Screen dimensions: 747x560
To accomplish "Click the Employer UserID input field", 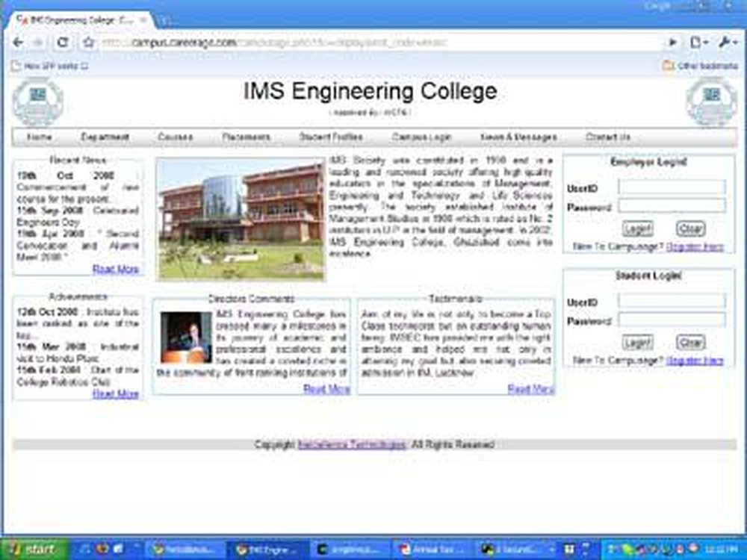I will [672, 188].
